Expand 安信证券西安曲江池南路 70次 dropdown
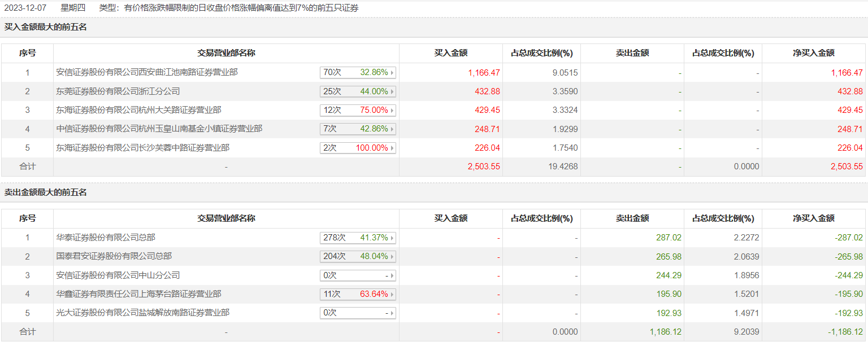Screen dimensions: 868x342 [x=358, y=72]
